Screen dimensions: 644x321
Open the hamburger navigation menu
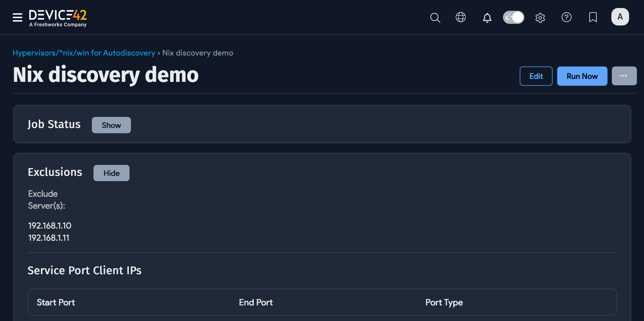(x=17, y=17)
